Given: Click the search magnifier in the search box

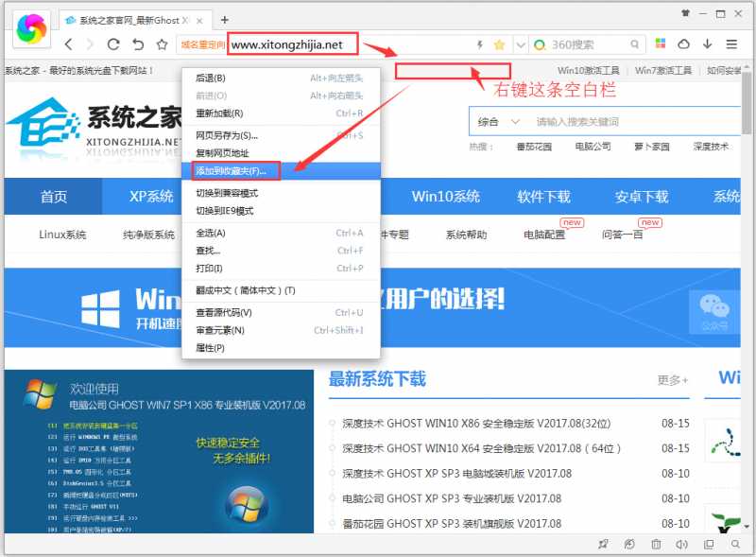Looking at the screenshot, I should point(636,44).
